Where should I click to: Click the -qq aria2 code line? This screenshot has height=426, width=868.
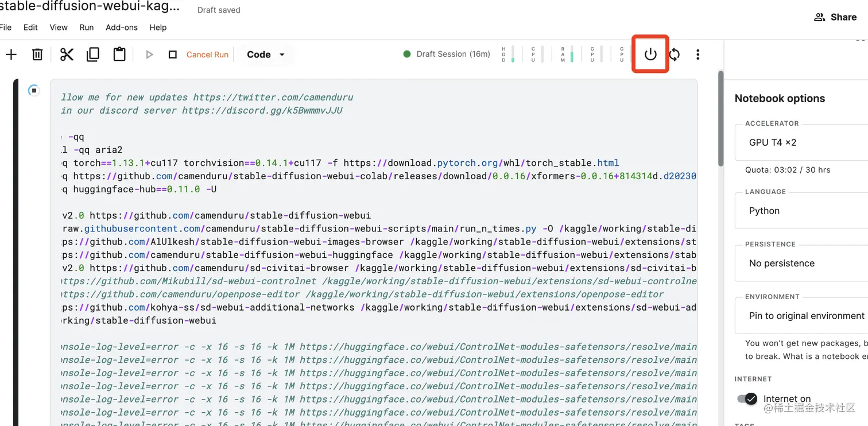tap(92, 149)
